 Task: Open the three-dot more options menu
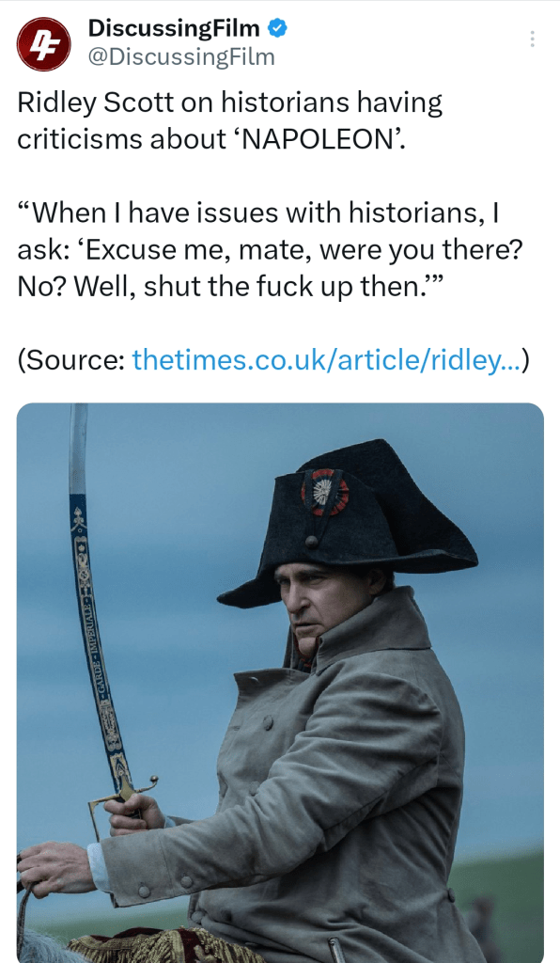pyautogui.click(x=532, y=39)
